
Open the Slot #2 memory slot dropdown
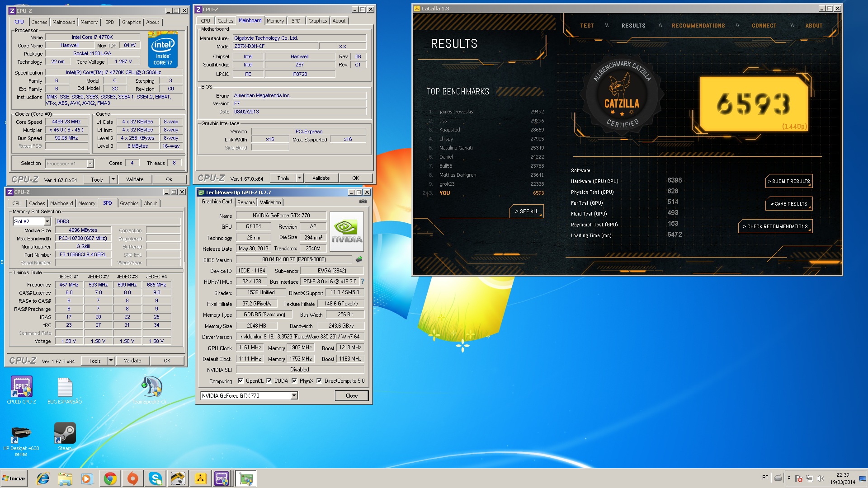[47, 221]
